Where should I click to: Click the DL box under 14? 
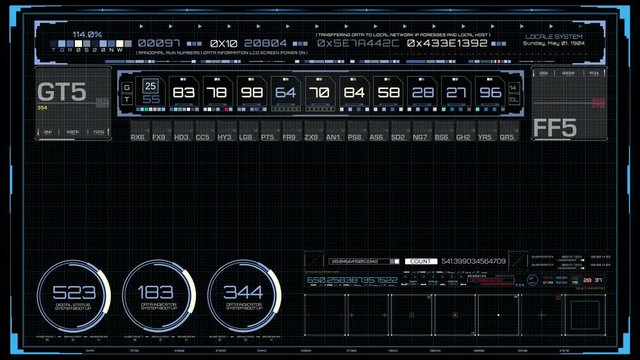click(x=514, y=100)
